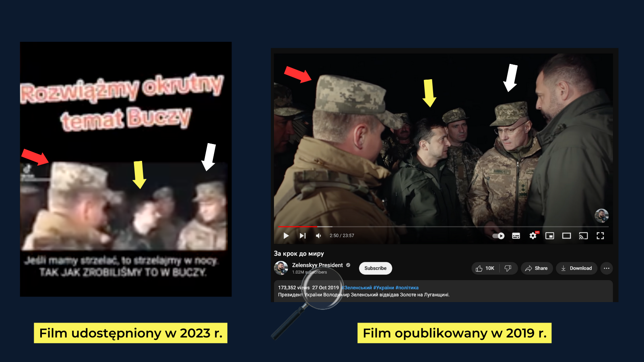Open Zelenskyy President channel name

[x=317, y=265]
